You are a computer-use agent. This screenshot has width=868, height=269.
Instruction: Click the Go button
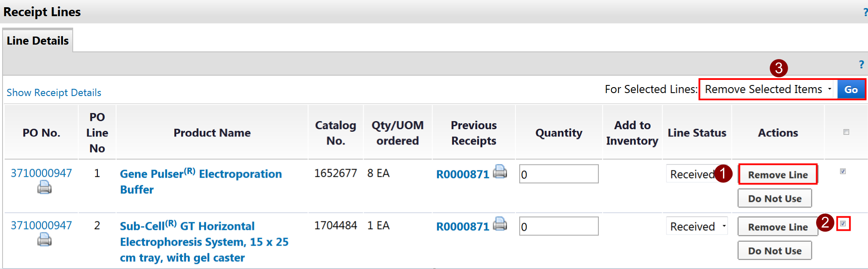pyautogui.click(x=851, y=90)
